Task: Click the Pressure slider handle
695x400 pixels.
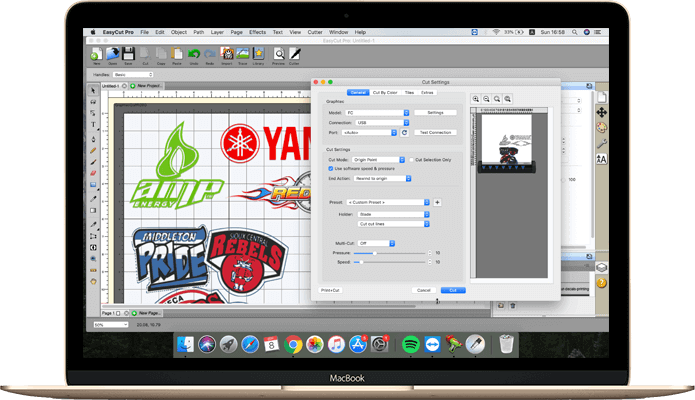Action: point(375,253)
